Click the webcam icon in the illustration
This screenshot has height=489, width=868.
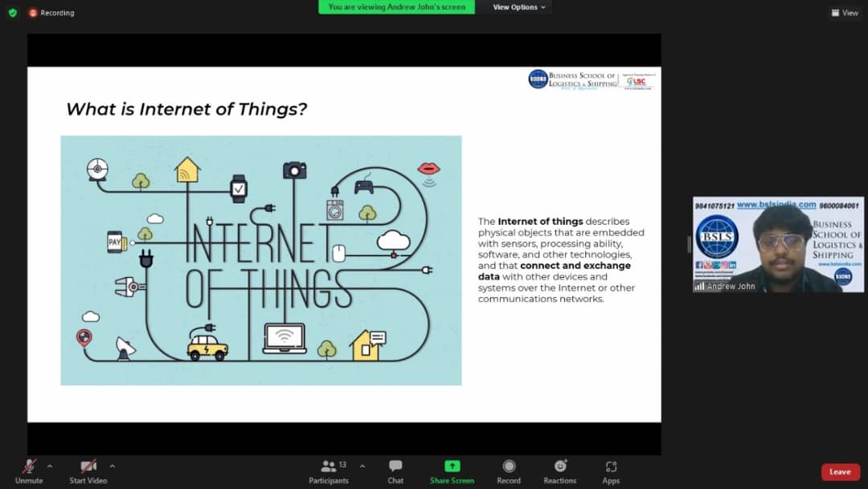click(x=97, y=169)
